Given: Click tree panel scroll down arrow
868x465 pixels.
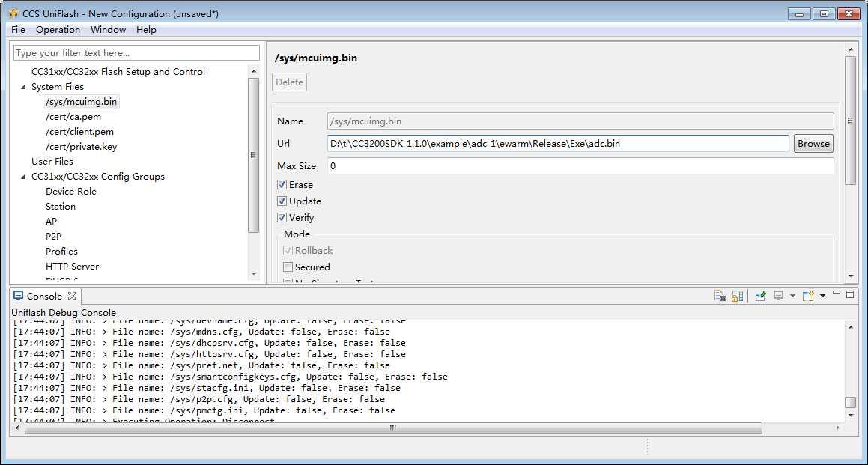Looking at the screenshot, I should point(254,273).
